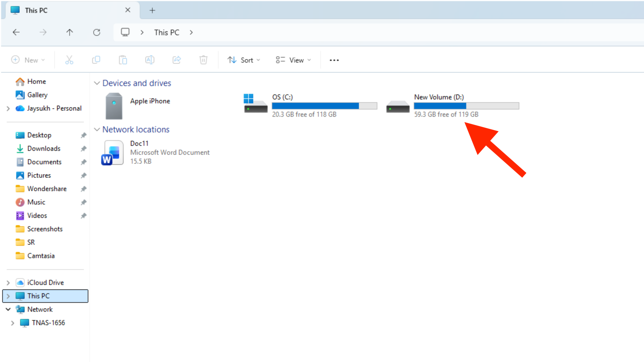The width and height of the screenshot is (644, 362).
Task: Unpin Pictures using its pin icon
Action: [84, 175]
